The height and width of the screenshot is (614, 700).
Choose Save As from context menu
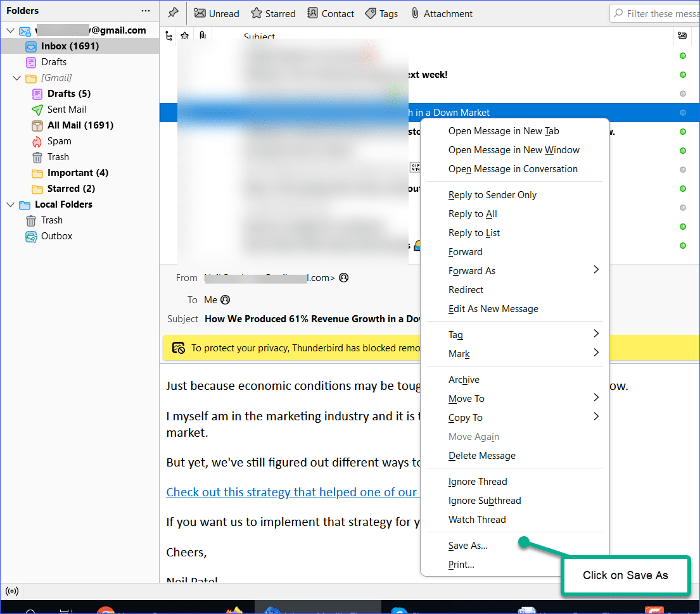[468, 546]
